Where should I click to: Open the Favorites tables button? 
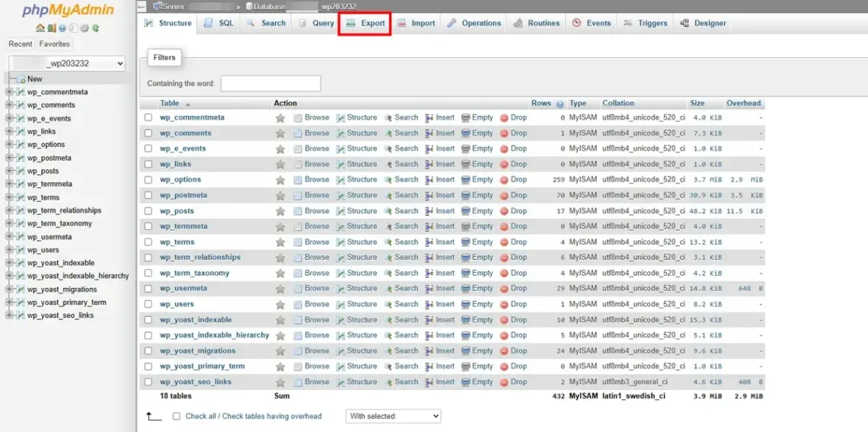tap(54, 43)
